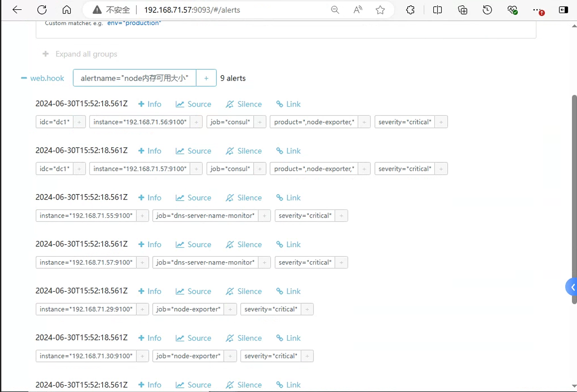Add alertname group matcher with its plus button
577x392 pixels.
pyautogui.click(x=206, y=78)
